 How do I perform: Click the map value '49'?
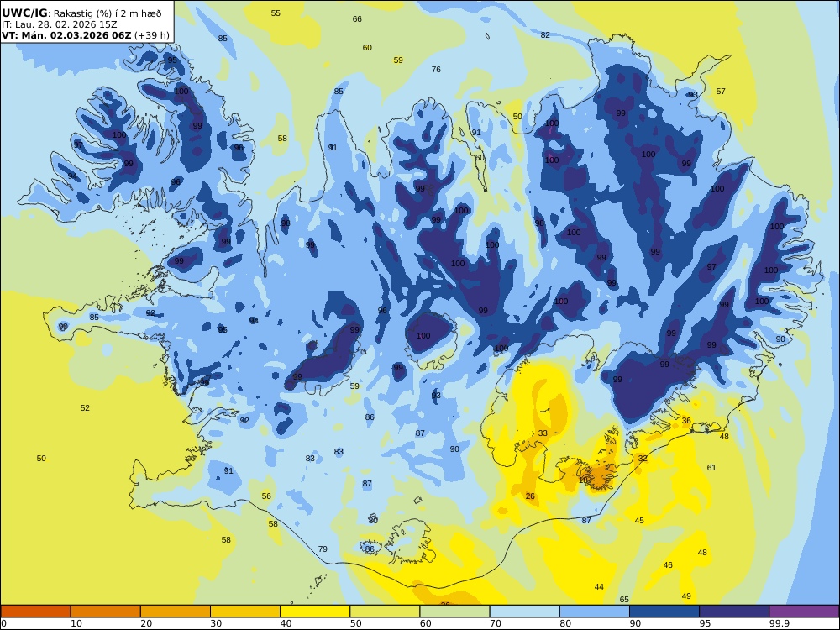tap(686, 596)
